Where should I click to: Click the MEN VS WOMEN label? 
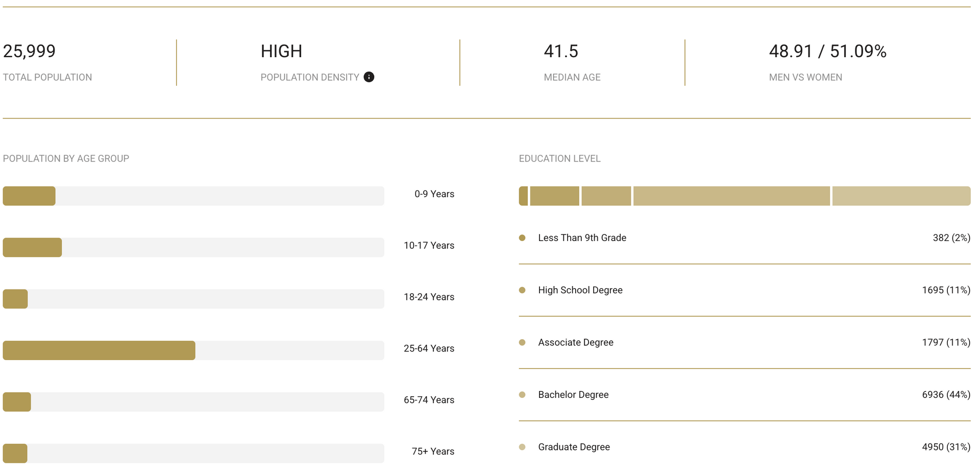pos(805,77)
